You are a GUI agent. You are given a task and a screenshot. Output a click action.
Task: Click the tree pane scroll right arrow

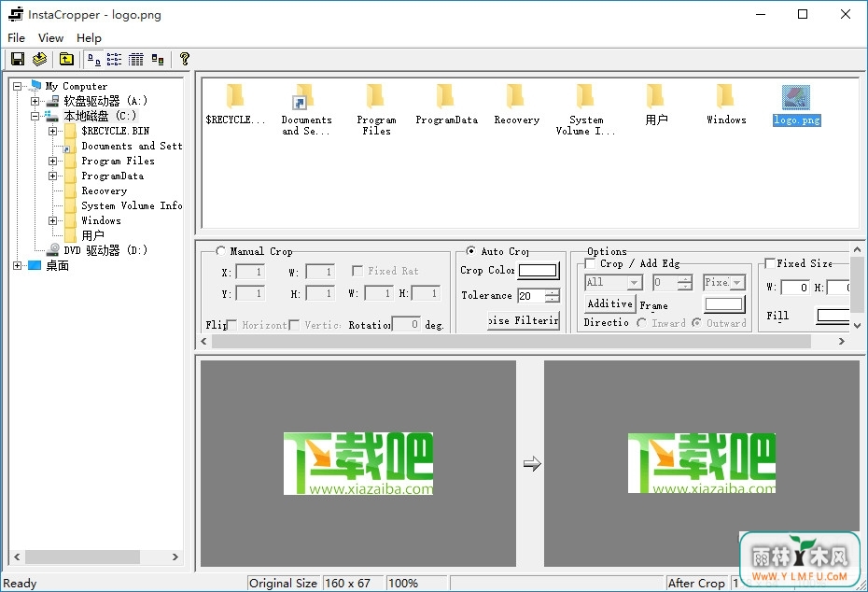coord(175,557)
